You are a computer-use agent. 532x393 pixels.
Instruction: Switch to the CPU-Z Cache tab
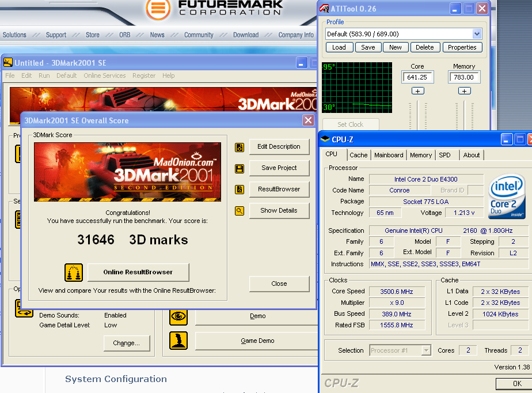[359, 155]
